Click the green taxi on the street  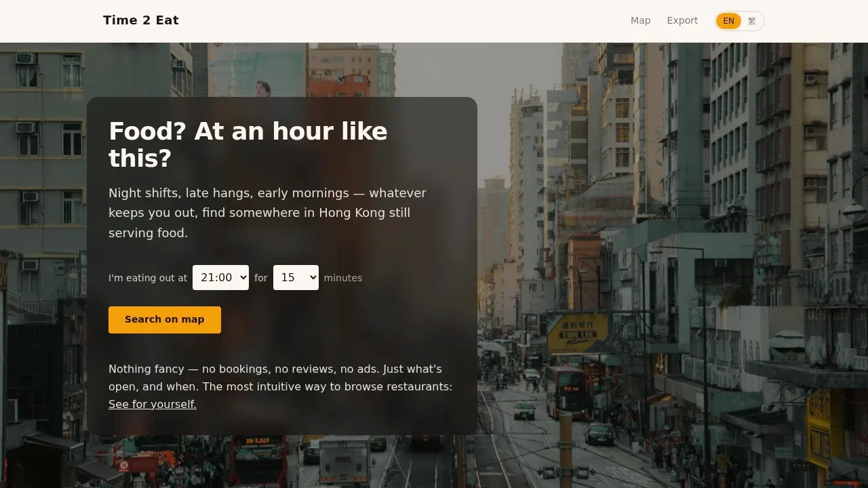point(524,410)
